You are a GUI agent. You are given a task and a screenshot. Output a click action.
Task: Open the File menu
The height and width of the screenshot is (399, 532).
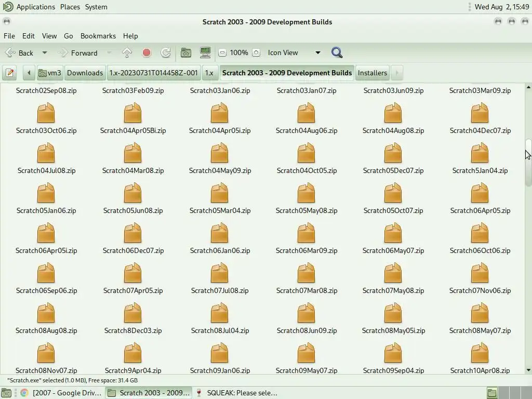9,36
